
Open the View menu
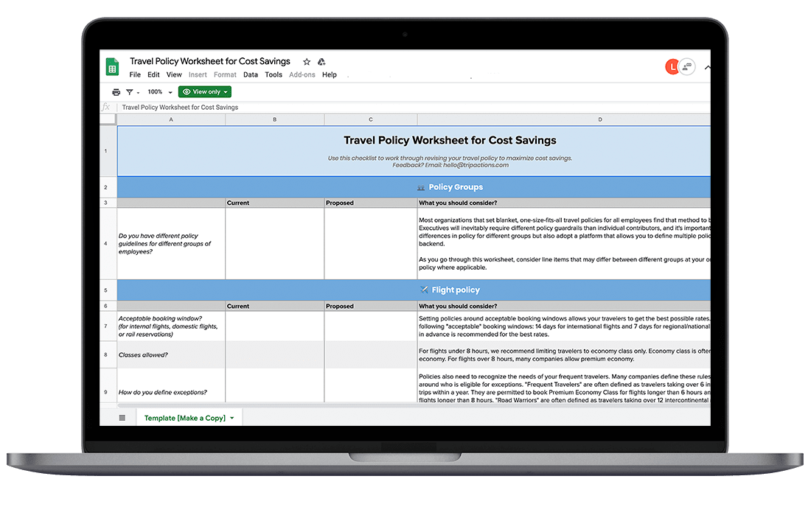[174, 74]
